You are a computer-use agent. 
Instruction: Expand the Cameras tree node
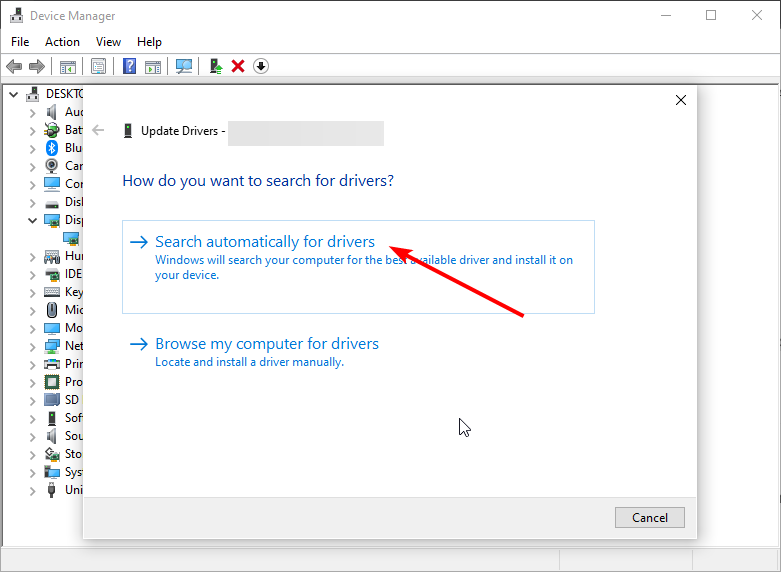click(x=32, y=166)
